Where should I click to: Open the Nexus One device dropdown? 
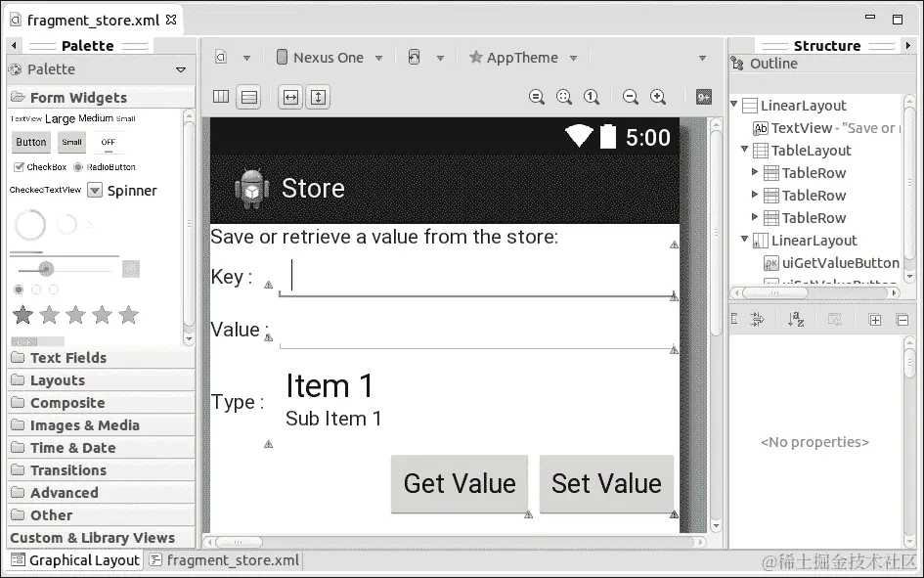coord(329,57)
